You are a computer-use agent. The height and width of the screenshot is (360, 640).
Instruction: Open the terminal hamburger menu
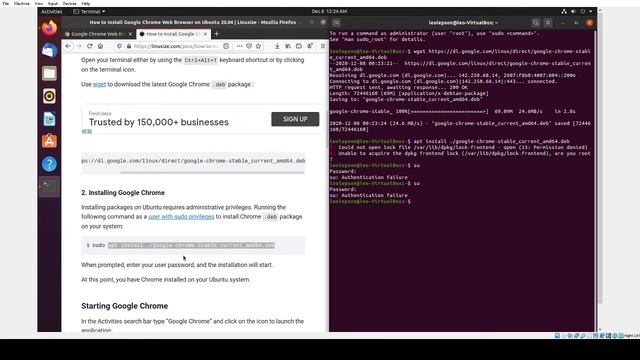[x=548, y=22]
